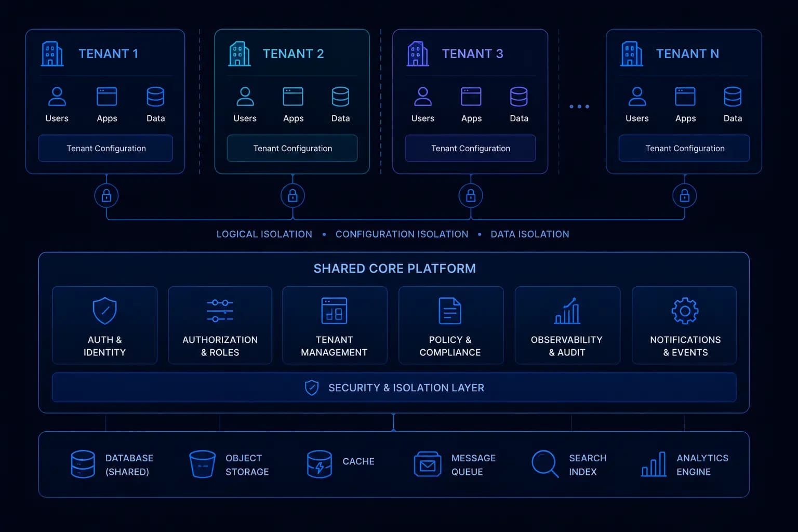This screenshot has width=798, height=532.
Task: Click the AUTH & IDENTITY label
Action: 104,346
